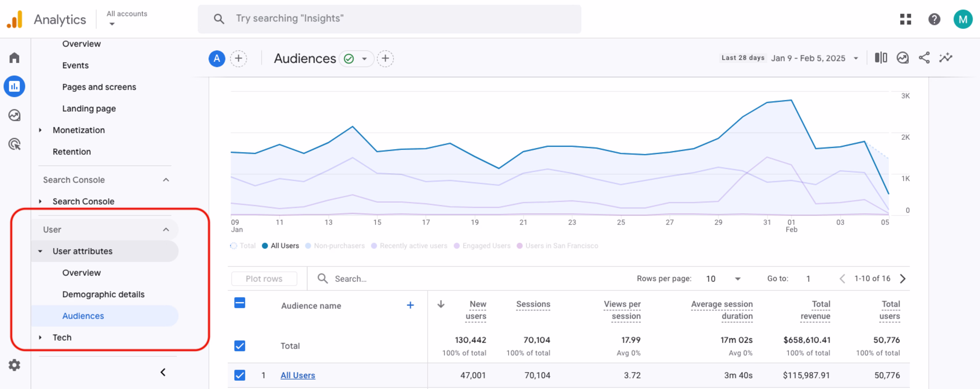Open the Advertising icon in left rail

[x=15, y=144]
